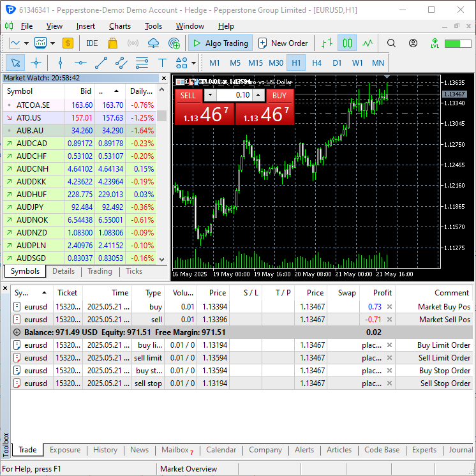Select the cursor arrow tool

point(15,63)
